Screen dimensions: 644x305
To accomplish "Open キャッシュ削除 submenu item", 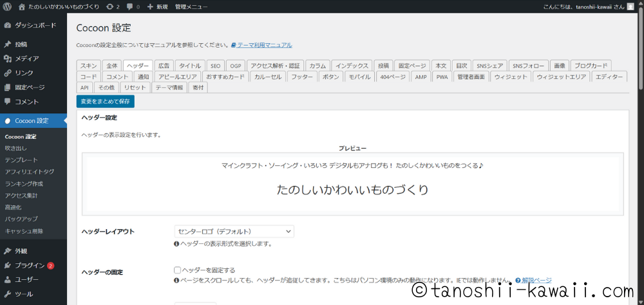I will (24, 231).
